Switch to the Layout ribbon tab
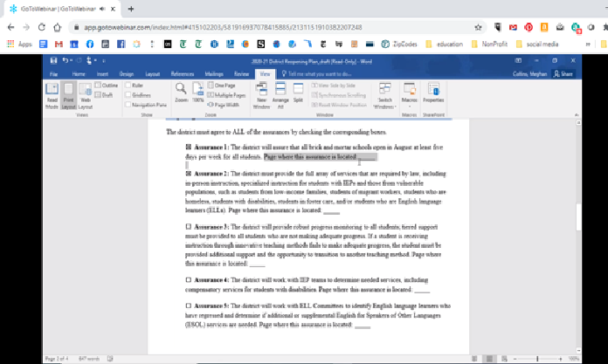This screenshot has width=608, height=364. 153,74
